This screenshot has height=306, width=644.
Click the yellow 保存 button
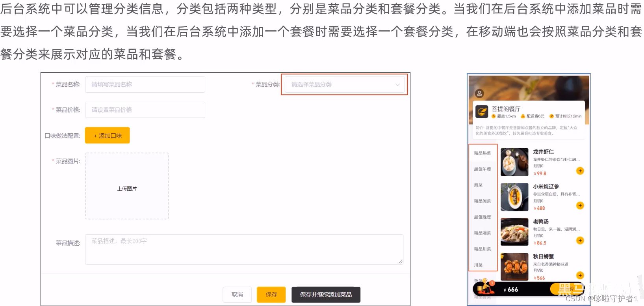click(x=271, y=295)
